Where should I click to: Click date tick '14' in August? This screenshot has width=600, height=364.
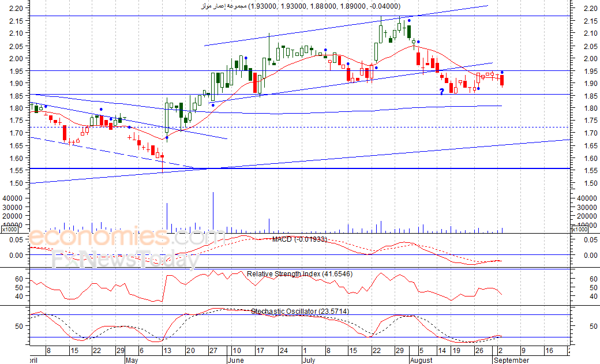[x=441, y=351]
